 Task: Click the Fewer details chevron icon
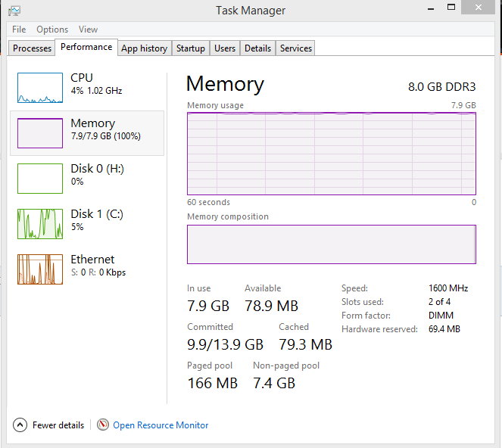[20, 425]
